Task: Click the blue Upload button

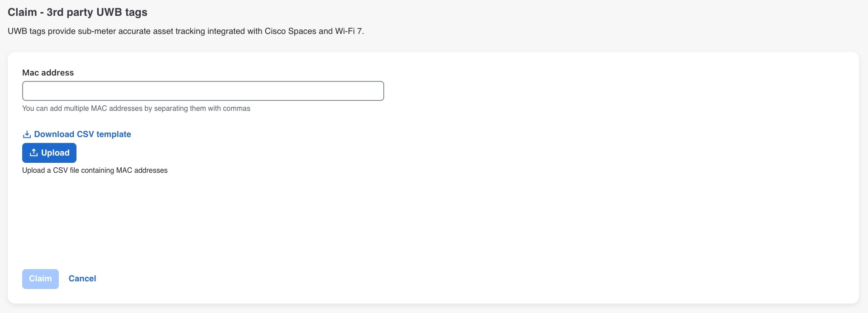Action: point(49,153)
